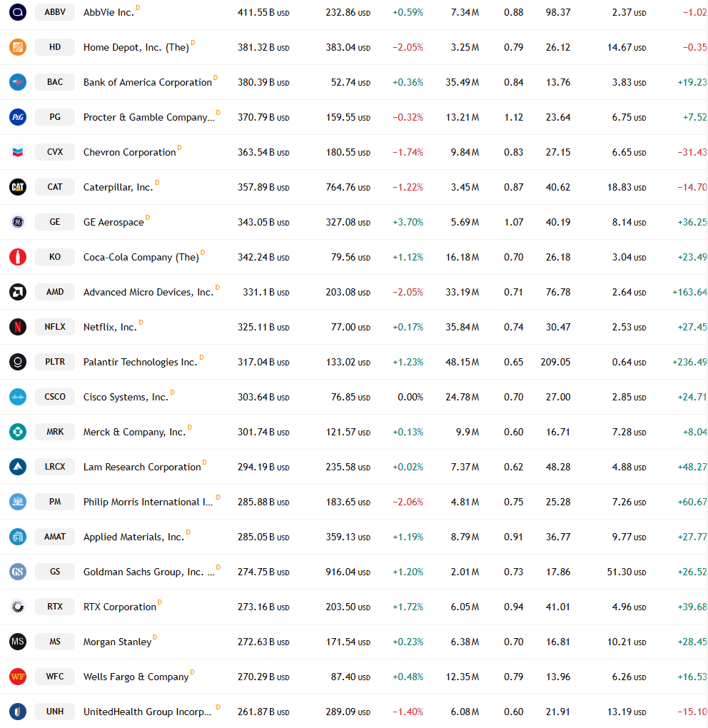Click Palantir P/E value 209.05

(x=555, y=362)
